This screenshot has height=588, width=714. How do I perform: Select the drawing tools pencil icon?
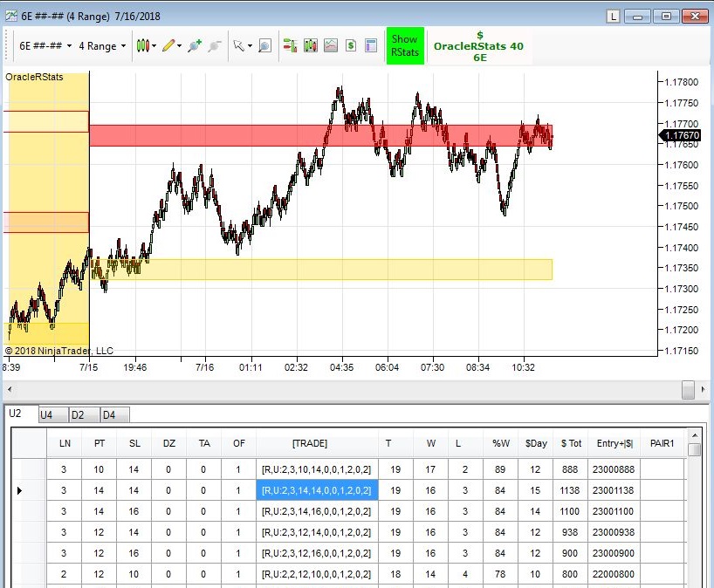click(x=168, y=45)
